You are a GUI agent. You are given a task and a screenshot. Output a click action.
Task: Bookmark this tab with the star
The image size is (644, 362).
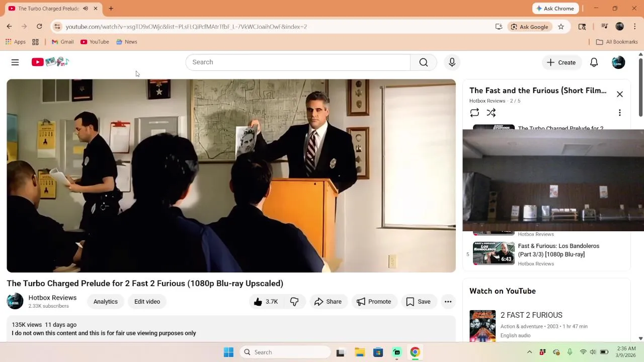click(561, 27)
